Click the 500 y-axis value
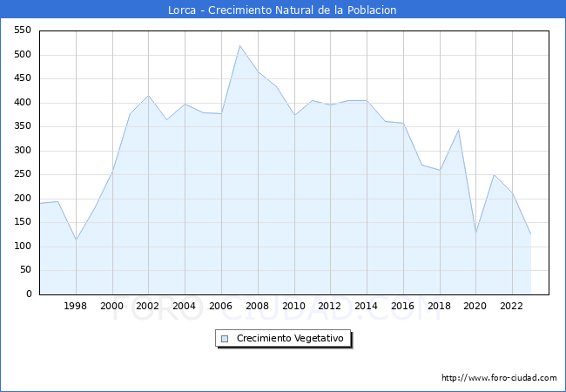 [23, 55]
